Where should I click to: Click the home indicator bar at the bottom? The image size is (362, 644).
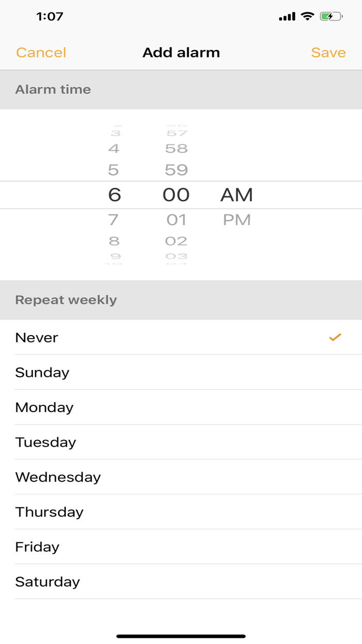[x=181, y=635]
